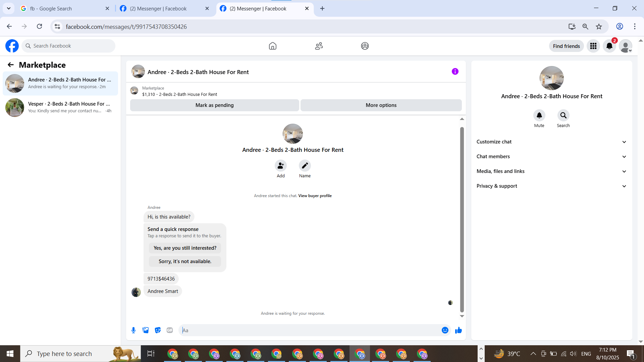This screenshot has height=362, width=644.
Task: Open the emoji picker in message box
Action: (445, 330)
